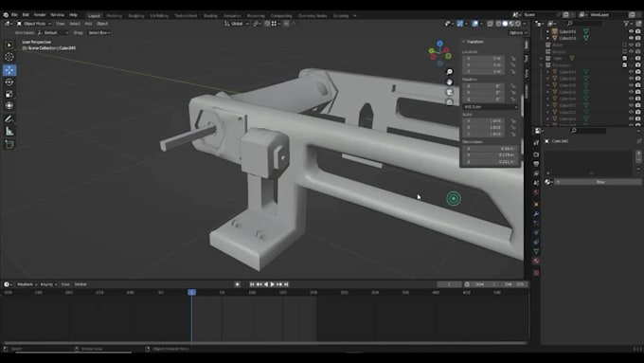
Task: Open the XYZ Euler rotation mode dropdown
Action: [x=491, y=107]
